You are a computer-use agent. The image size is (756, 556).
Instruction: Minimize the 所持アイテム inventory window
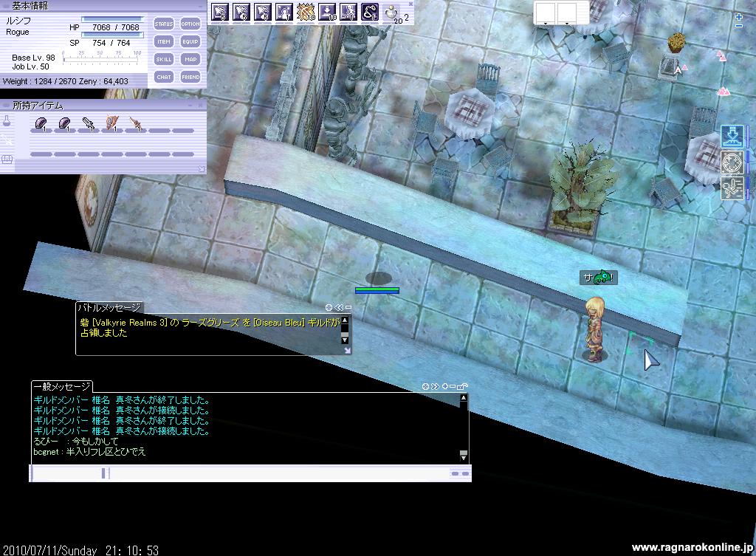point(190,105)
